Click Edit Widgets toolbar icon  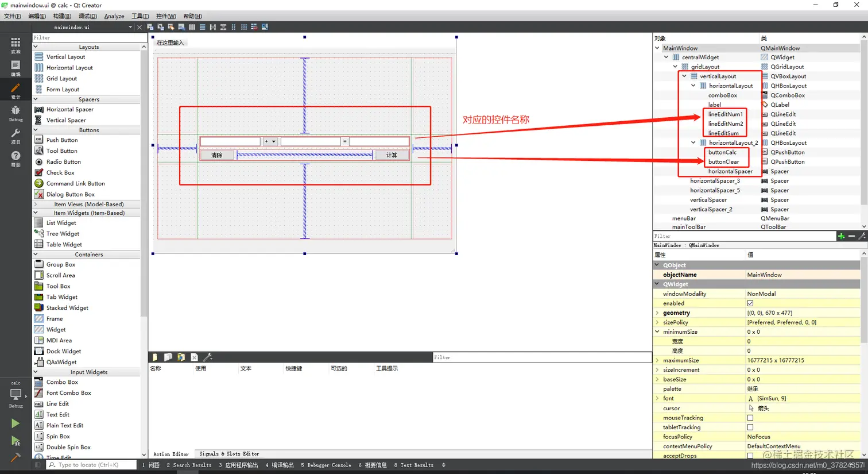(150, 27)
